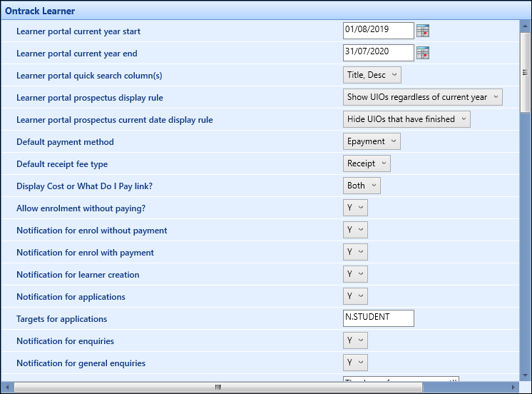Click vertical scrollbar down arrow
Image resolution: width=532 pixels, height=394 pixels.
525,375
